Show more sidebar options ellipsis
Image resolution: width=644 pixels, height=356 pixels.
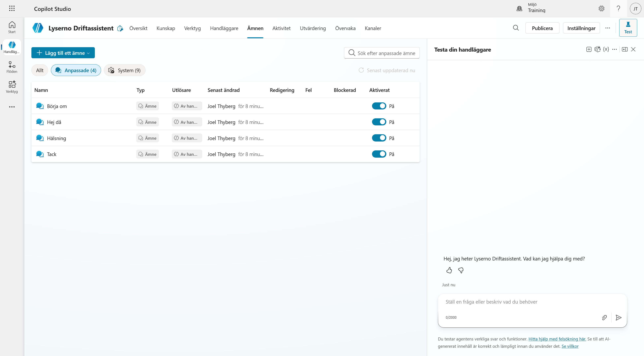click(12, 107)
